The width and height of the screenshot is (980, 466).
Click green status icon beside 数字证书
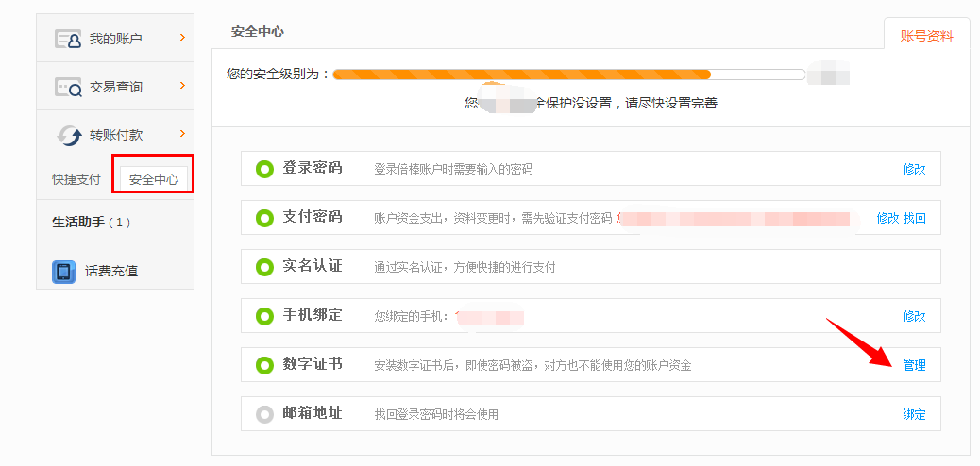[264, 365]
